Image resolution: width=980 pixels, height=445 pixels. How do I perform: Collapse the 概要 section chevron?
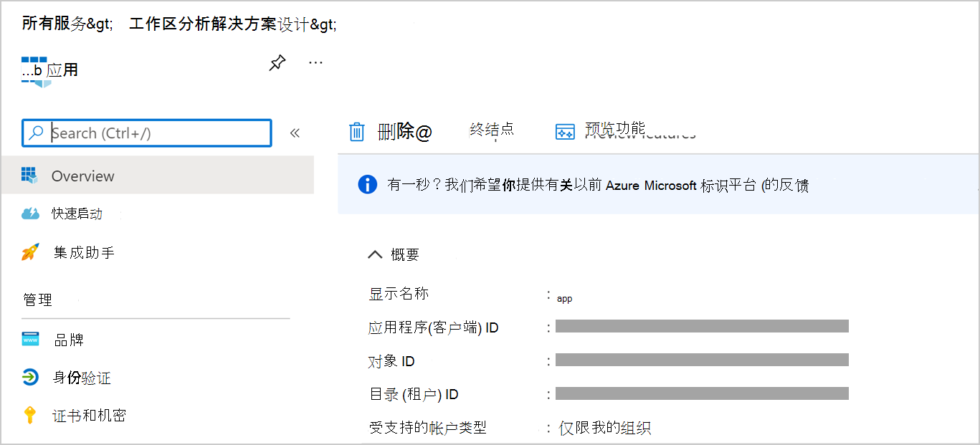(375, 254)
